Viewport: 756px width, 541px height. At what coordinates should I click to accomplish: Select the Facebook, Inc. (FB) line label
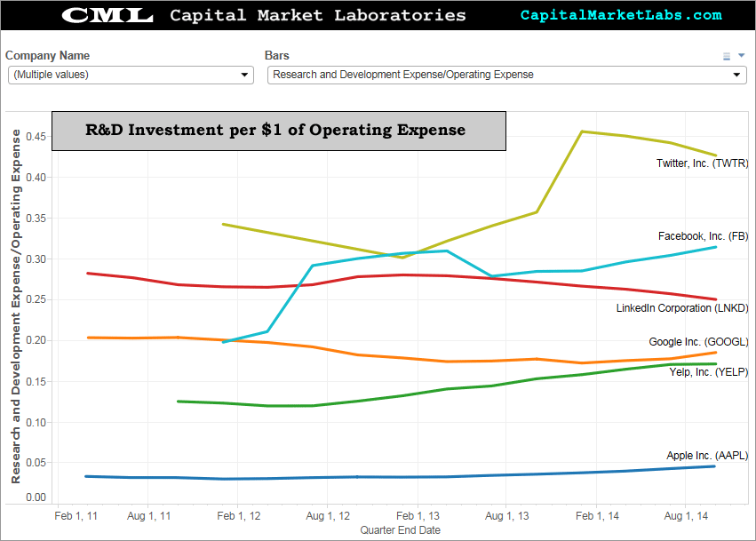[703, 236]
